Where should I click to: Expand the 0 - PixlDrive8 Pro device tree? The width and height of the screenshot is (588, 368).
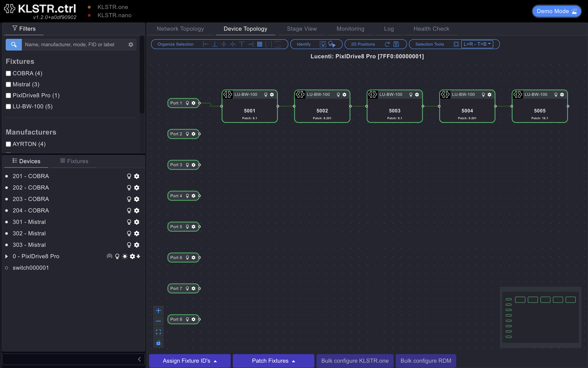7,256
